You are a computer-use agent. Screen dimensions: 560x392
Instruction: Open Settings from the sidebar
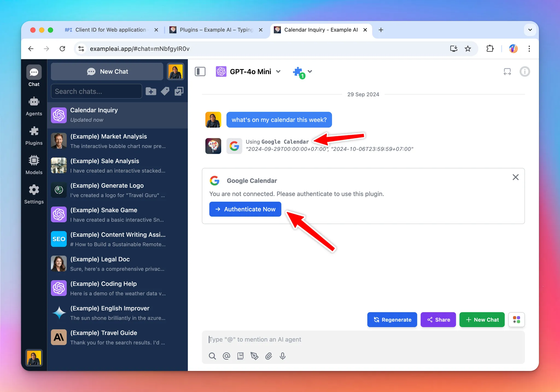[x=34, y=194]
